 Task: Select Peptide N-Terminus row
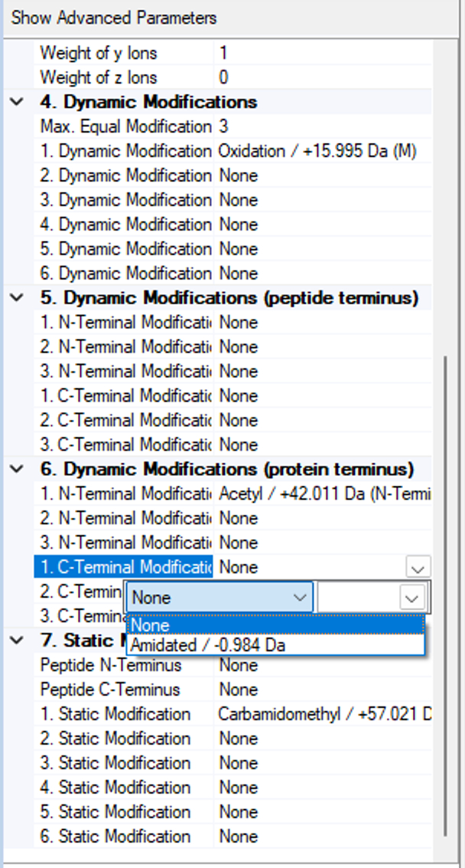110,665
